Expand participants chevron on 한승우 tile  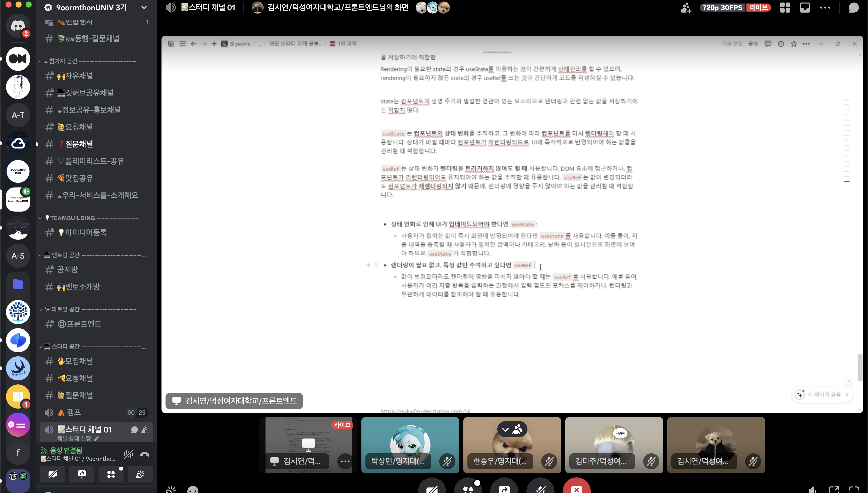click(505, 430)
